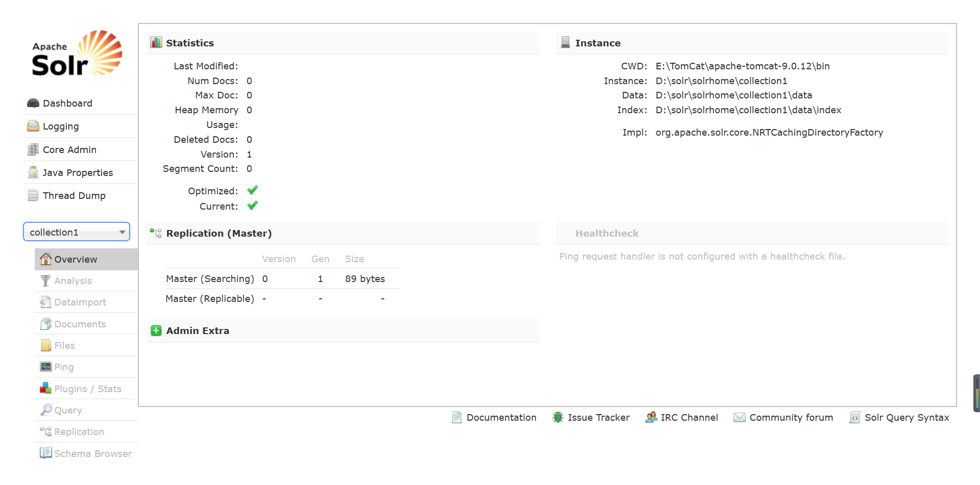
Task: Click the Thread Dump icon
Action: [x=33, y=195]
